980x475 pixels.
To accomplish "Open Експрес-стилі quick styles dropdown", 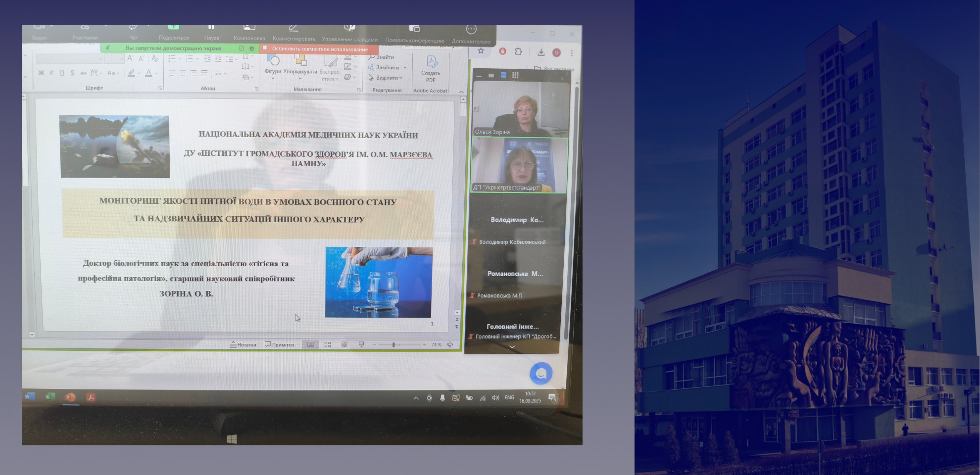I will click(330, 68).
